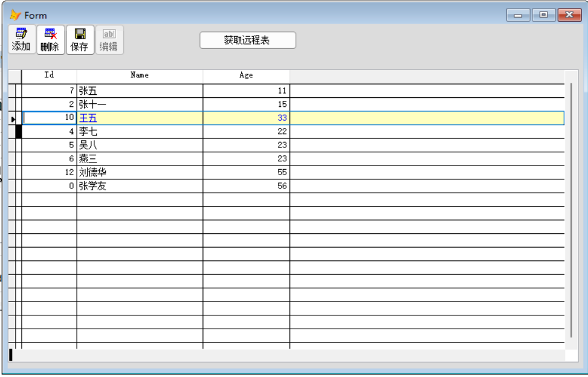Click the Age cell with value 11

click(246, 91)
